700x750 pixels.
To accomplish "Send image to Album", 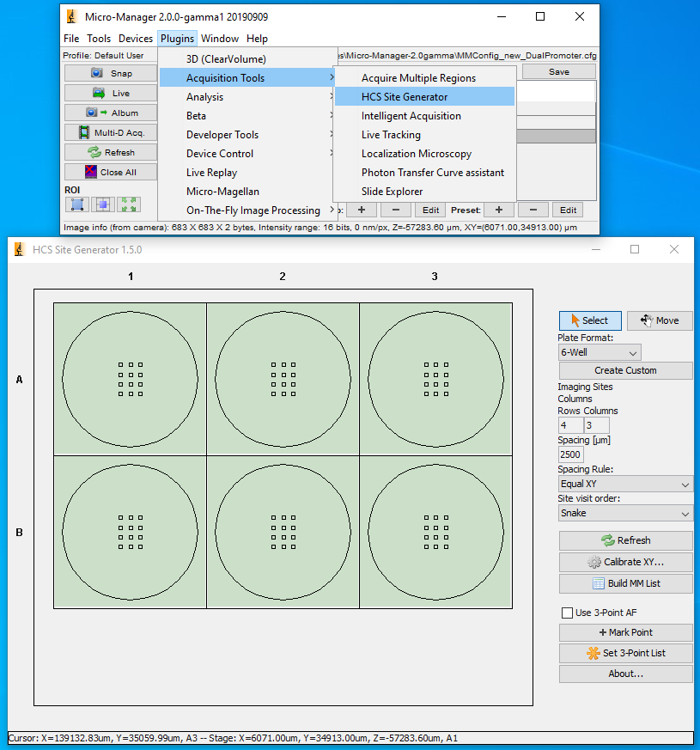I will [111, 113].
